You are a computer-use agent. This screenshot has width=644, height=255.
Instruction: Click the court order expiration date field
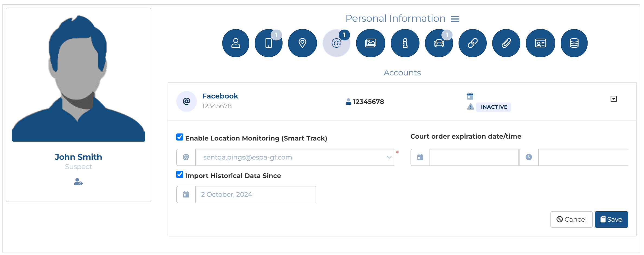(x=474, y=157)
